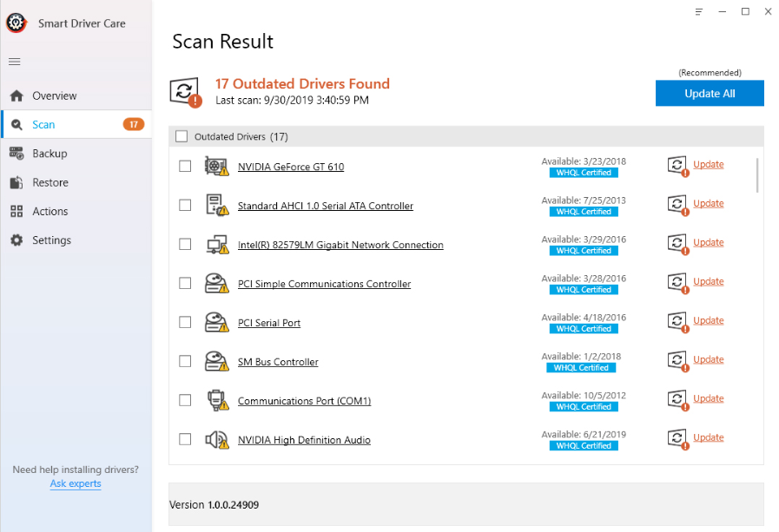
Task: Click the orange 17 badge on Scan
Action: click(134, 125)
